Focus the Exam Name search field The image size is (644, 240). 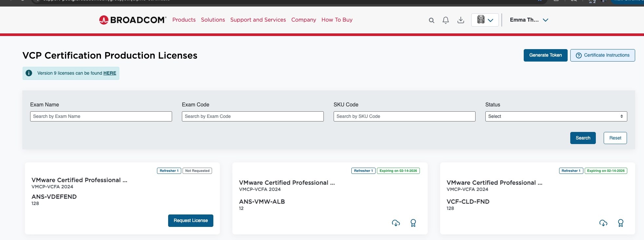(101, 116)
